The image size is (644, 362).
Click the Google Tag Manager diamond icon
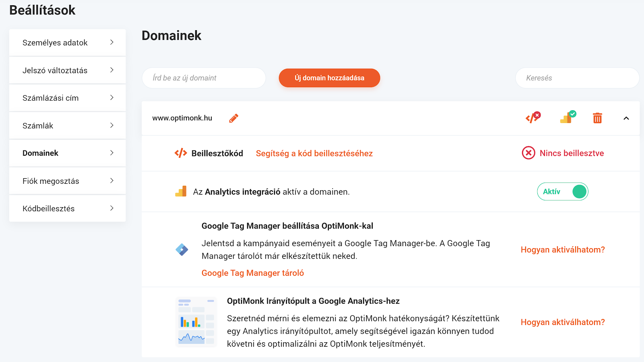[x=182, y=249]
